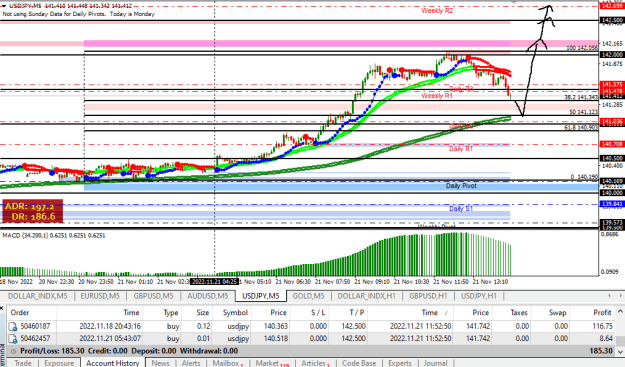Open the Exposure terminal tab
625x367 pixels.
click(x=59, y=363)
